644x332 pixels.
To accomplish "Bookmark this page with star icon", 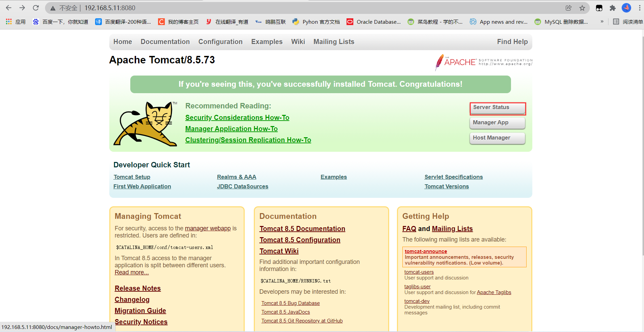I will pyautogui.click(x=582, y=8).
